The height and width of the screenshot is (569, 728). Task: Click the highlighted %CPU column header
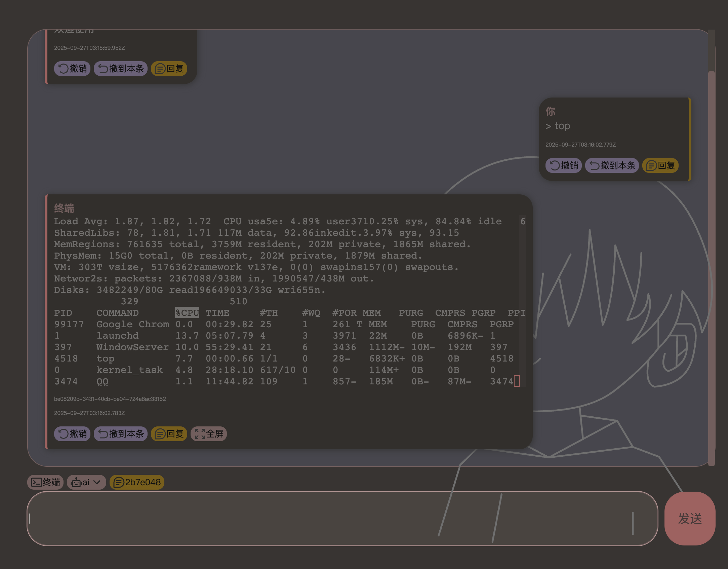click(x=187, y=313)
